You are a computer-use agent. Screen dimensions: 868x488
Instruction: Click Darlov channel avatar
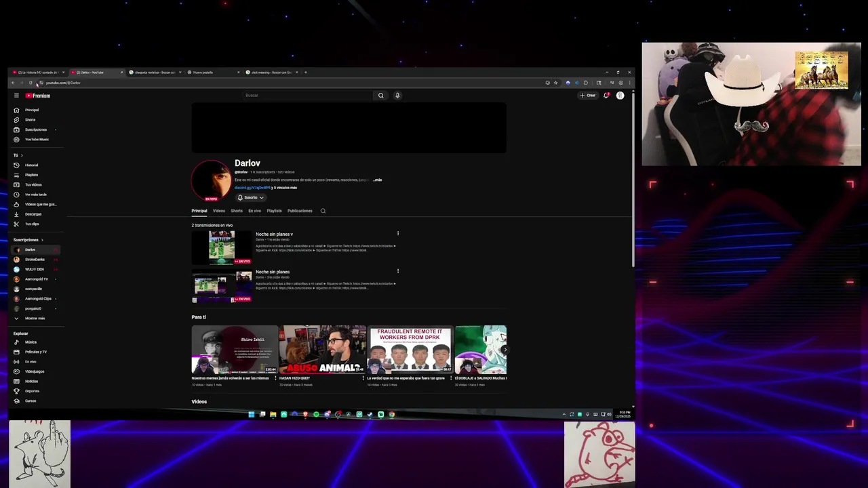pos(211,180)
